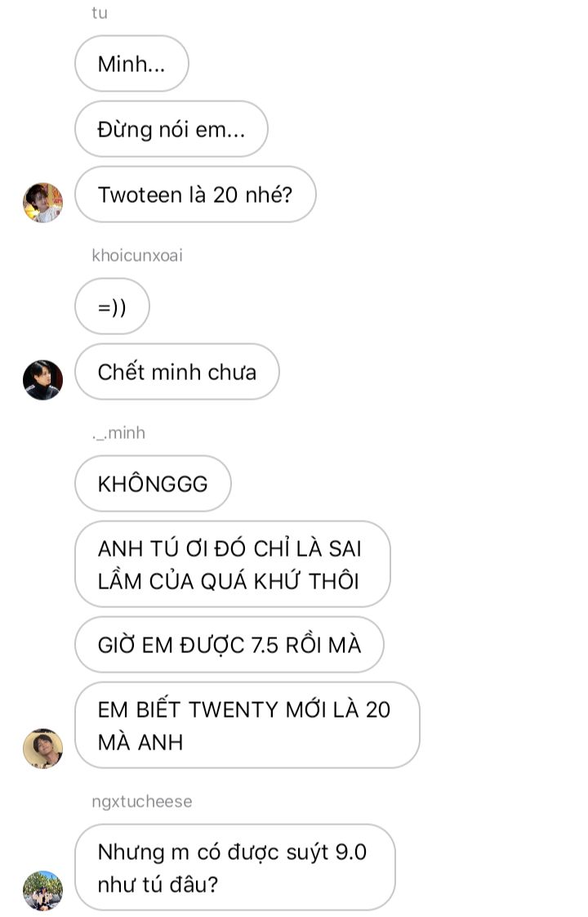This screenshot has height=917, width=588.
Task: Select the "KHÔNGGG" message bubble
Action: click(154, 484)
